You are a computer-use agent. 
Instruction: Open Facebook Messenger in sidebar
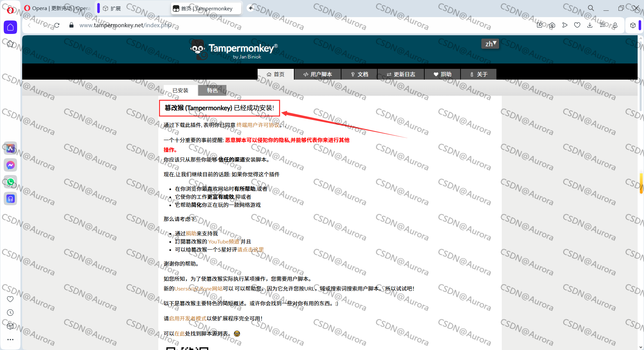[x=10, y=165]
